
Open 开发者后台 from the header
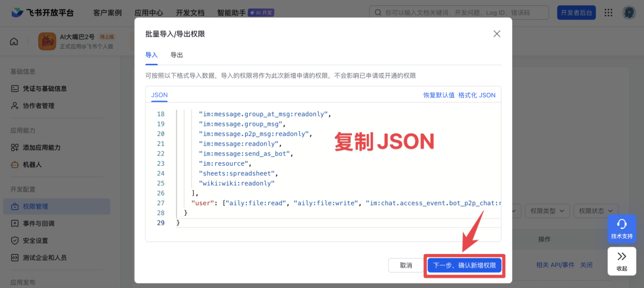click(576, 13)
